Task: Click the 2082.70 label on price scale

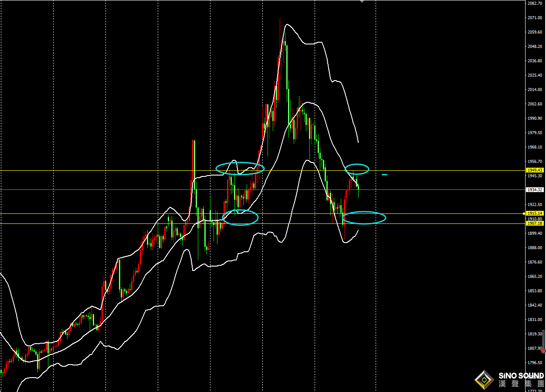Action: (x=534, y=3)
